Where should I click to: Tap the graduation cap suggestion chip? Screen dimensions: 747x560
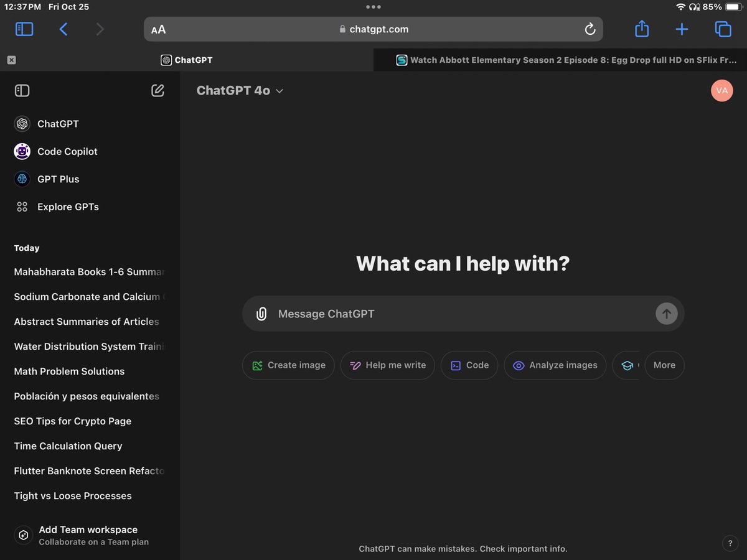[627, 365]
